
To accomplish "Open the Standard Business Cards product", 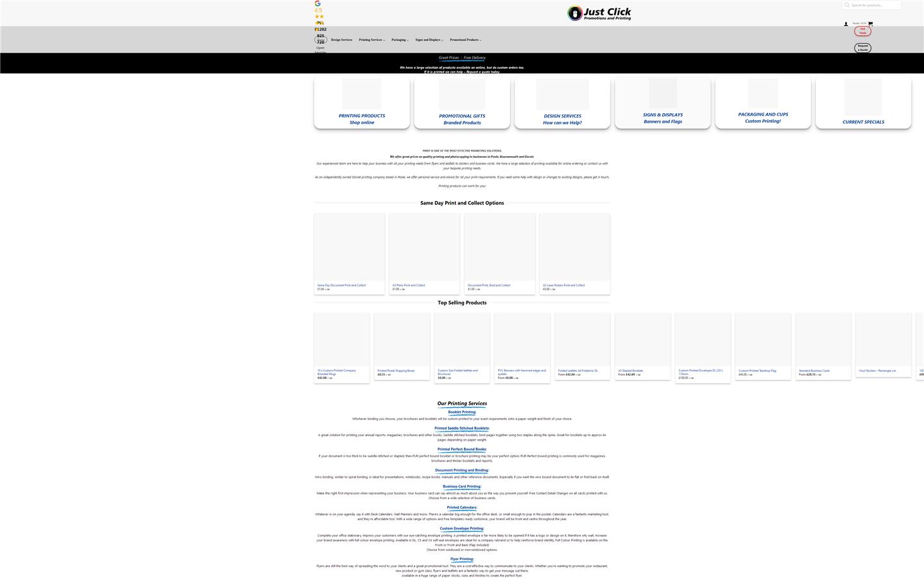I will point(814,371).
